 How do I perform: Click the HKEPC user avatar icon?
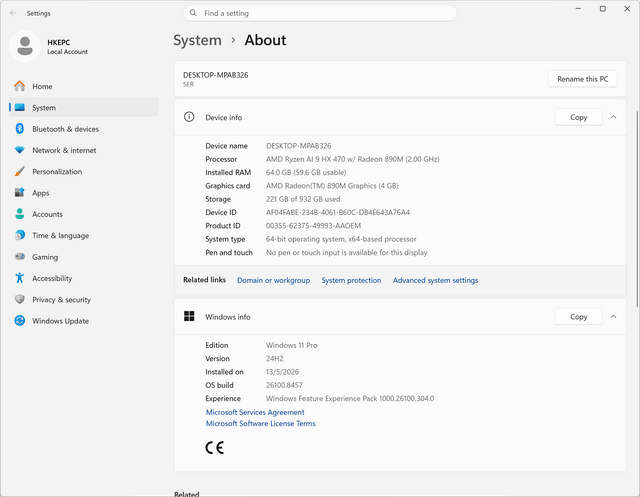[25, 46]
